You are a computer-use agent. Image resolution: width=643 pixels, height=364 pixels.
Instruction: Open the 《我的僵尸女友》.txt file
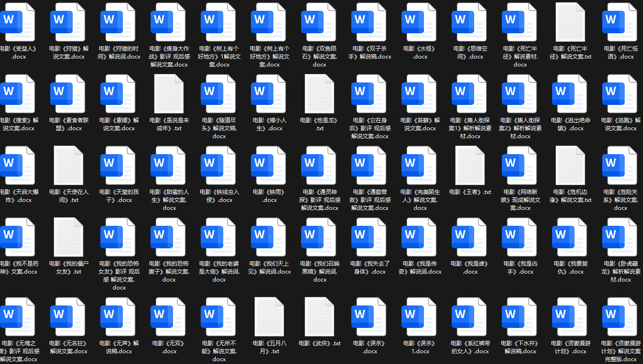tap(68, 236)
